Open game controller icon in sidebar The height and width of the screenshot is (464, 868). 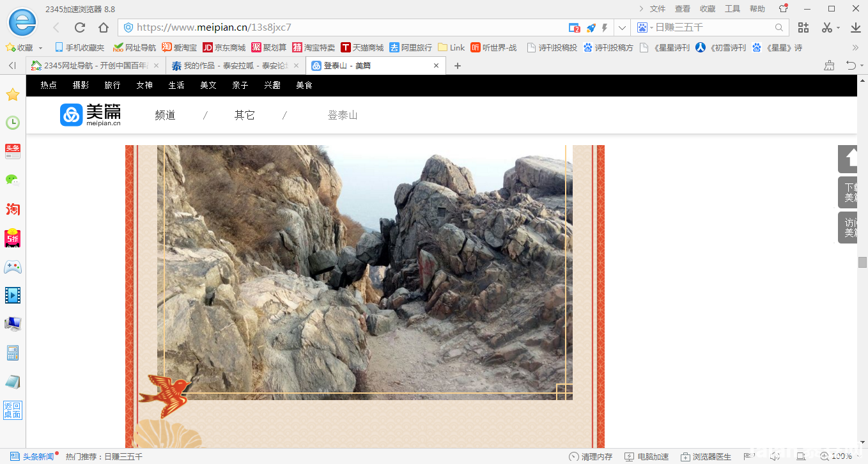[13, 267]
